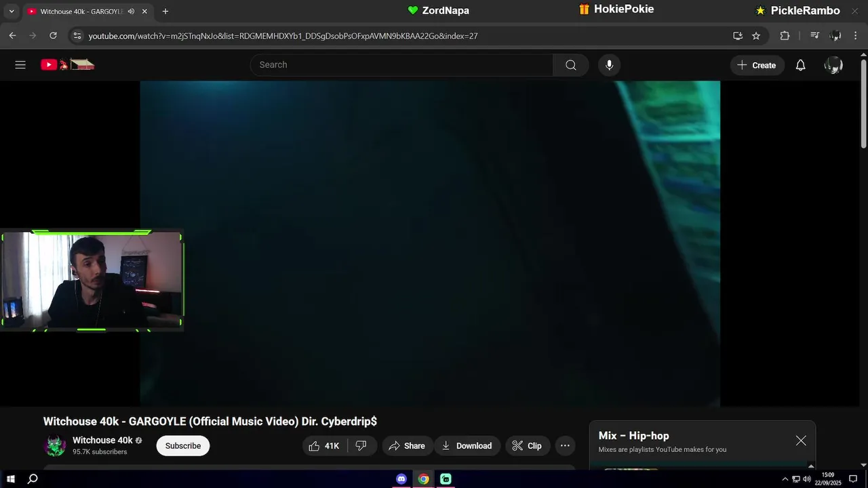Open the network icon in system tray
Image resolution: width=868 pixels, height=488 pixels.
pyautogui.click(x=796, y=479)
